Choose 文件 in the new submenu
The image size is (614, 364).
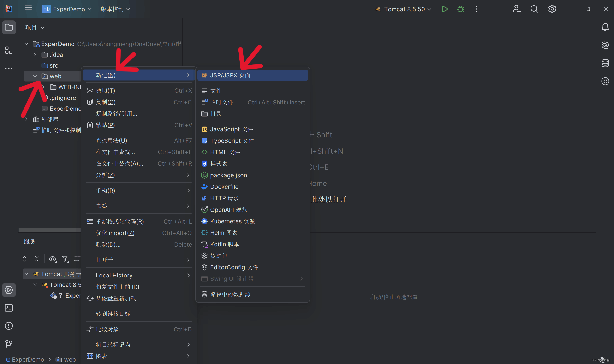252,91
